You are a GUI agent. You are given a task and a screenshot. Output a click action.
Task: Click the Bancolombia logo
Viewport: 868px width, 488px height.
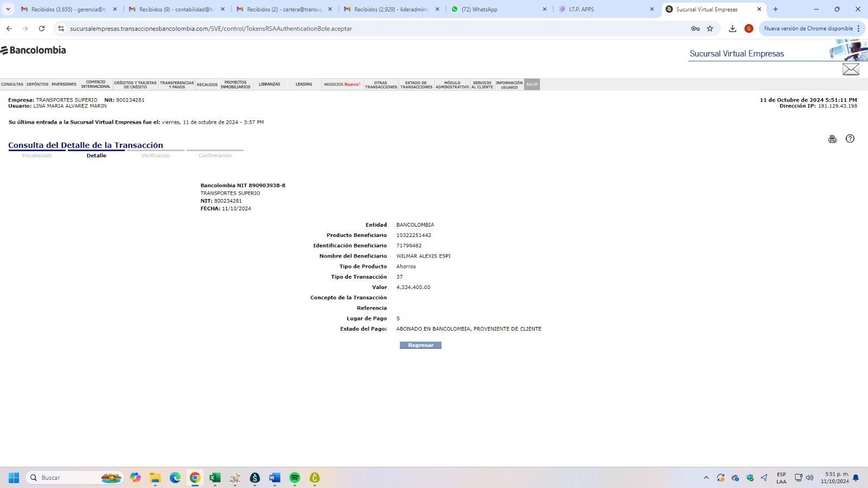(x=34, y=50)
